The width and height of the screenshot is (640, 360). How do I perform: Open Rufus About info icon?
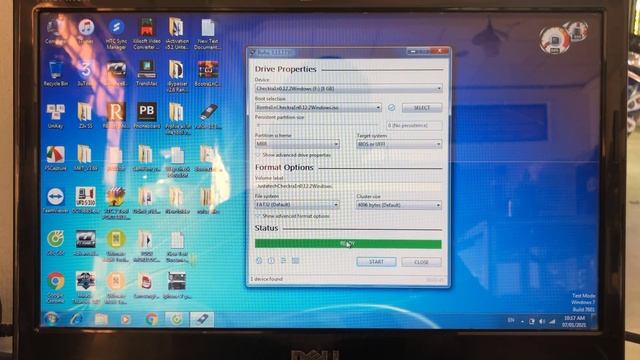(271, 260)
